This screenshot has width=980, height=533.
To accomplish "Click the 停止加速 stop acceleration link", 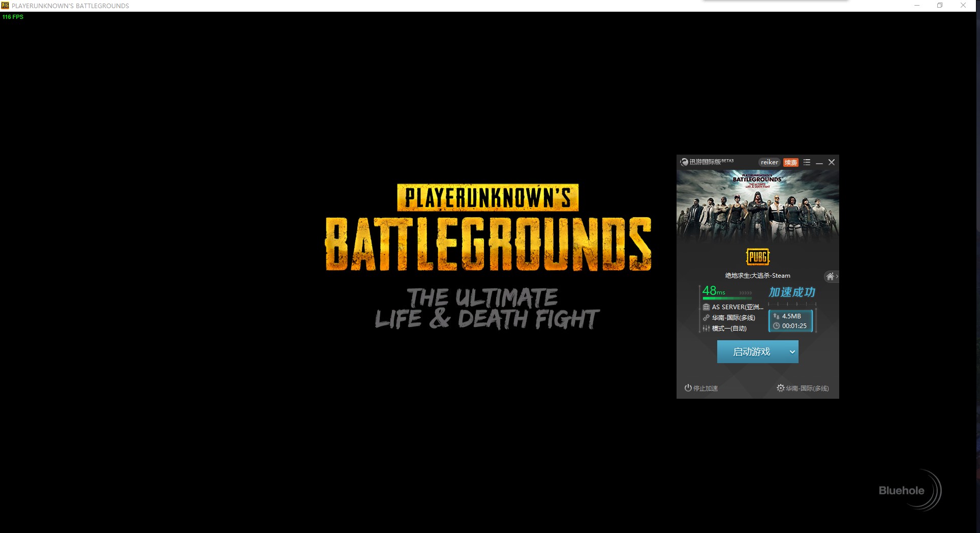I will [706, 389].
